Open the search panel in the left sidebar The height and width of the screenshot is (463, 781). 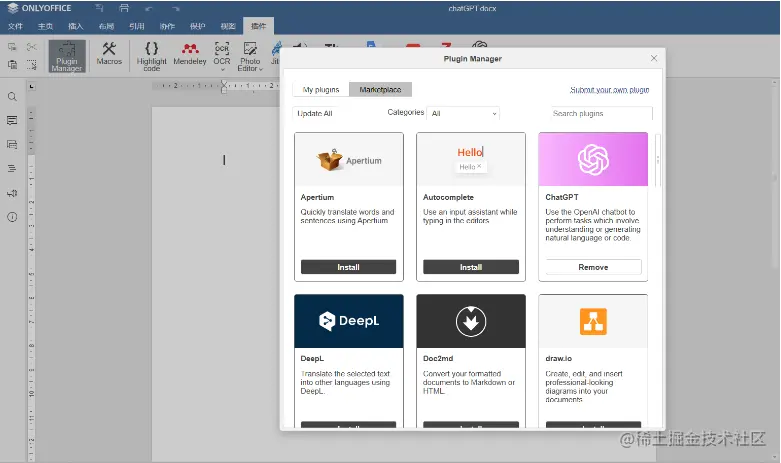tap(12, 97)
